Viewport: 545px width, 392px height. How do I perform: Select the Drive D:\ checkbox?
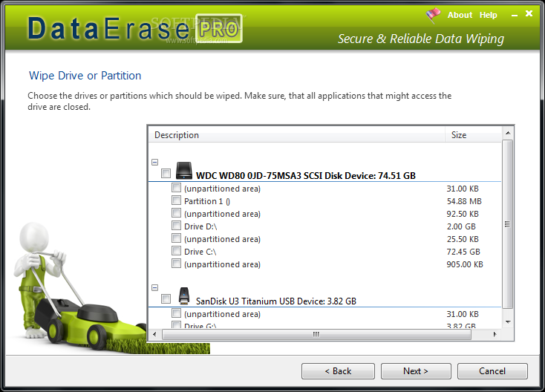point(176,226)
